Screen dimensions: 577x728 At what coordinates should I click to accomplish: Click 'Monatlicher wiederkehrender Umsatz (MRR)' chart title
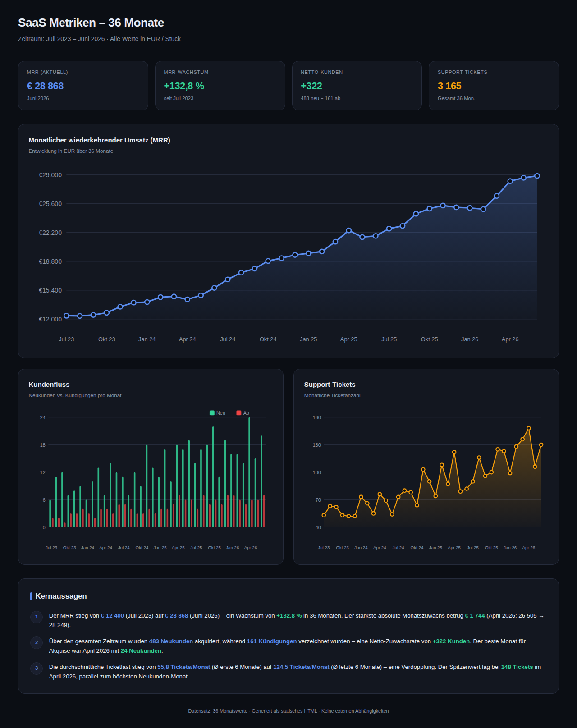click(x=99, y=140)
